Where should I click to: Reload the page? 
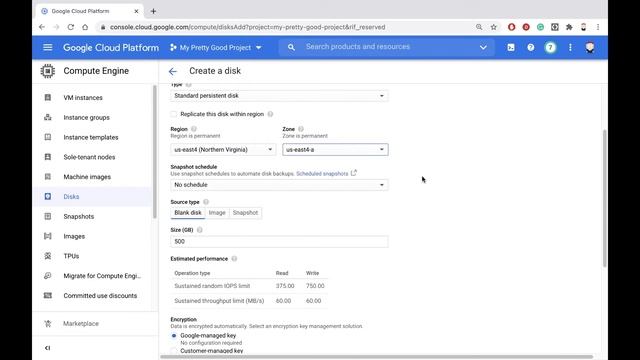tap(71, 27)
